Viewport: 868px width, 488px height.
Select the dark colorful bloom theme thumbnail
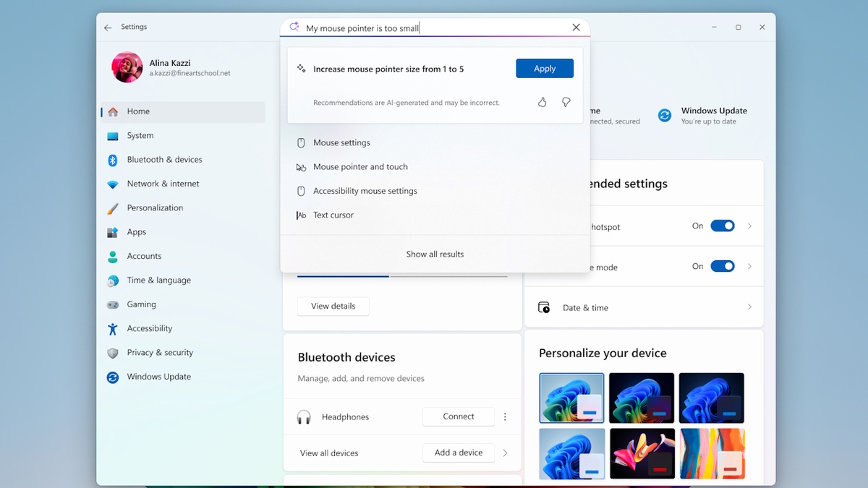point(642,398)
